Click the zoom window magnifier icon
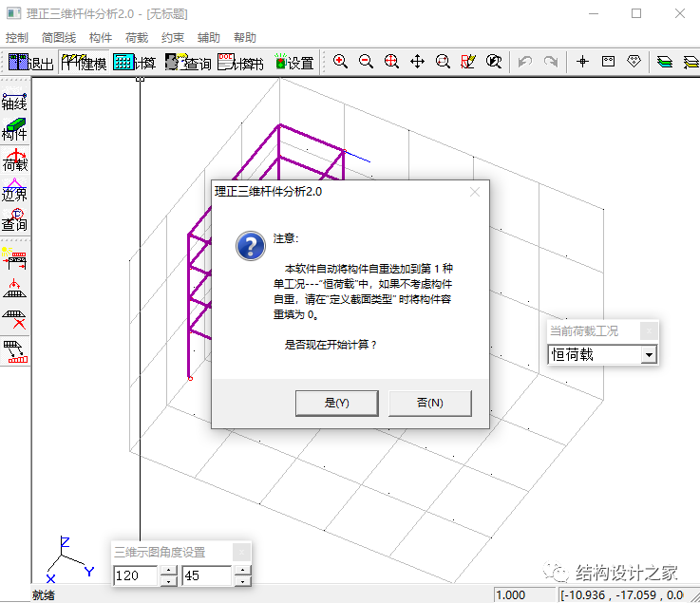This screenshot has height=603, width=700. (443, 61)
